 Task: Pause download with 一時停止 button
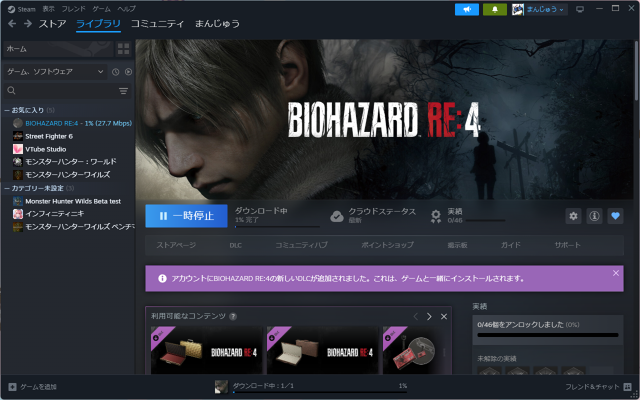pyautogui.click(x=186, y=216)
